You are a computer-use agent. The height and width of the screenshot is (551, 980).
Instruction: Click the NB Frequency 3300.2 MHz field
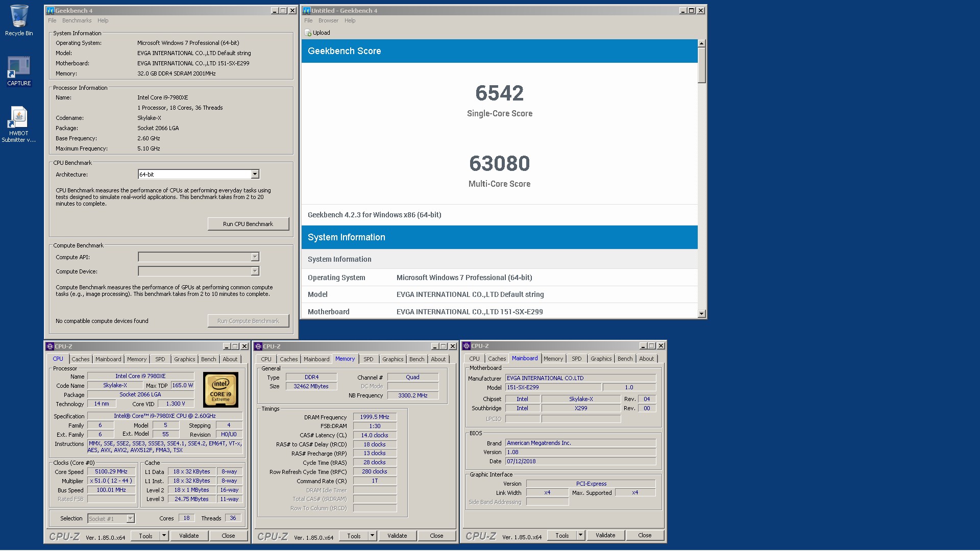click(x=413, y=395)
